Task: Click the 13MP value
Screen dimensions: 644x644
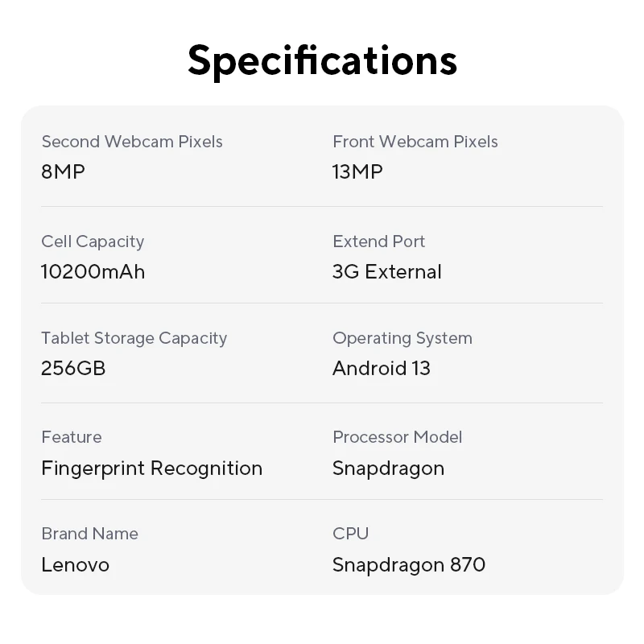Action: tap(357, 171)
